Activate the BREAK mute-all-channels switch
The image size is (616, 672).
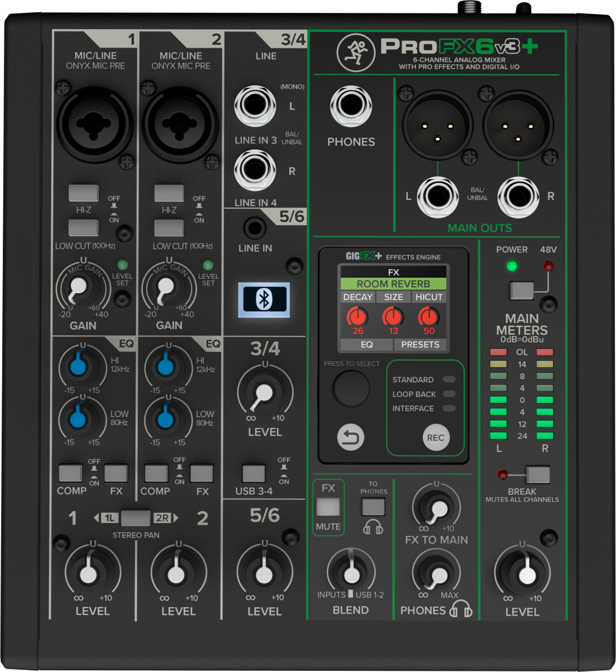pyautogui.click(x=538, y=474)
